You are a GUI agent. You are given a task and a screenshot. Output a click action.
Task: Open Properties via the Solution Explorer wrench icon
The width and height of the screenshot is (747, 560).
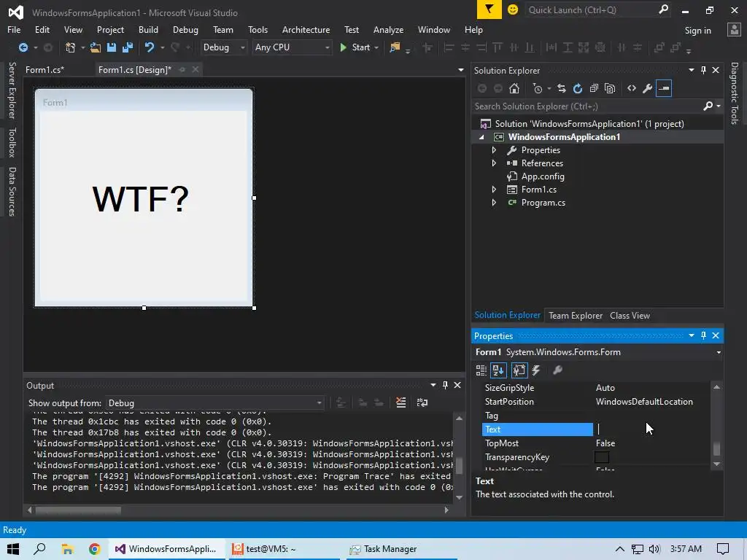(x=648, y=88)
